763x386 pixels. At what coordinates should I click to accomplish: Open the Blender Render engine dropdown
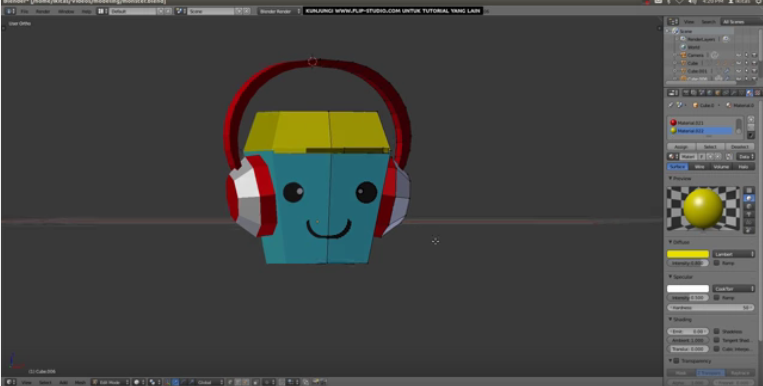click(x=279, y=11)
